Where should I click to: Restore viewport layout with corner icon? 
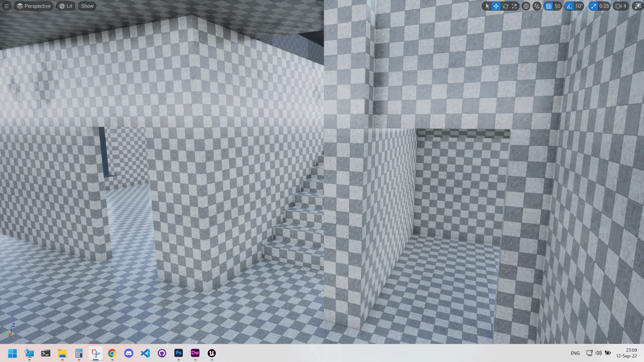[638, 6]
